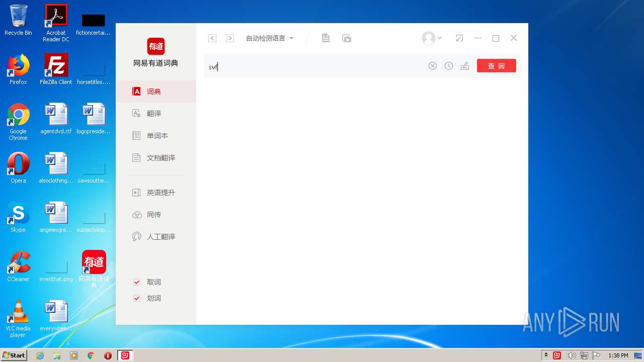Select Firefox desktop shortcut
The height and width of the screenshot is (362, 644).
coord(18,69)
